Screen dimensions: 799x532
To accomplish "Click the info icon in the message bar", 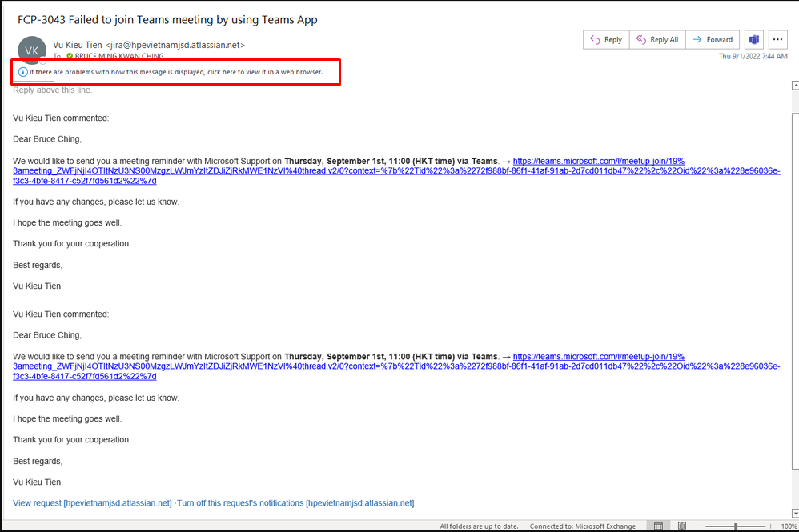I will [22, 72].
